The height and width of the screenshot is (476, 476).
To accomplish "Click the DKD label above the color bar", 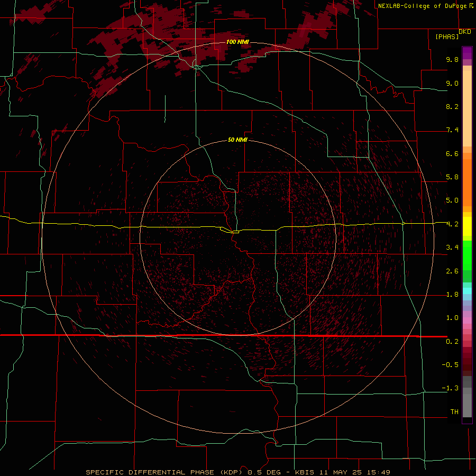I will coord(465,32).
